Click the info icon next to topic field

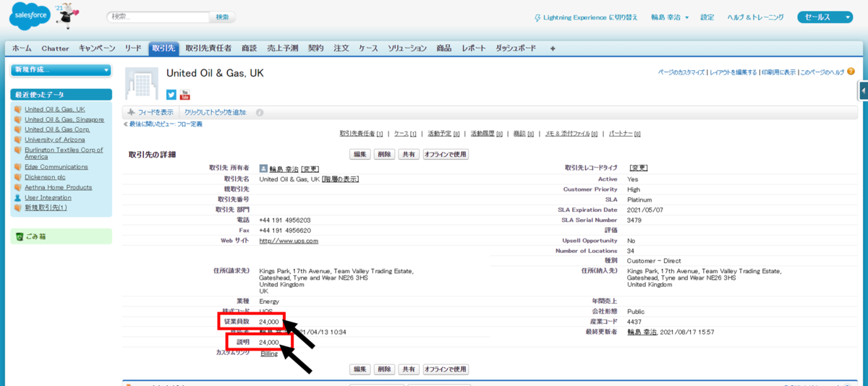coord(260,112)
